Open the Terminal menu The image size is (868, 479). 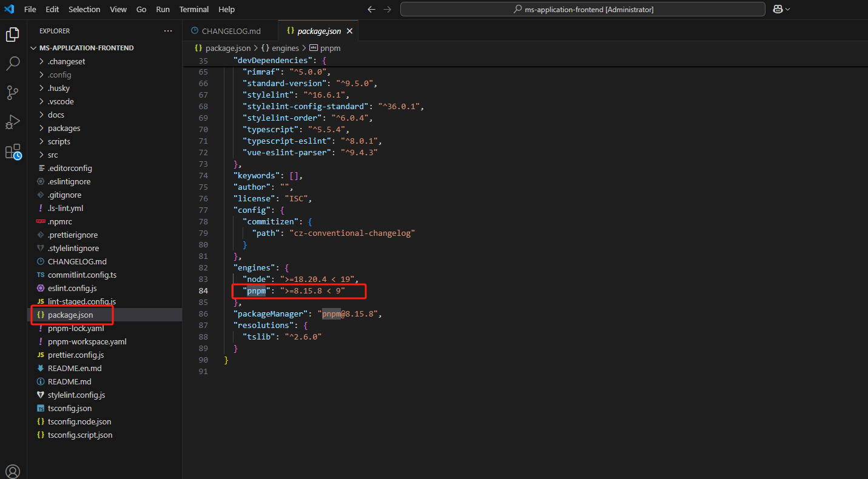pos(194,9)
